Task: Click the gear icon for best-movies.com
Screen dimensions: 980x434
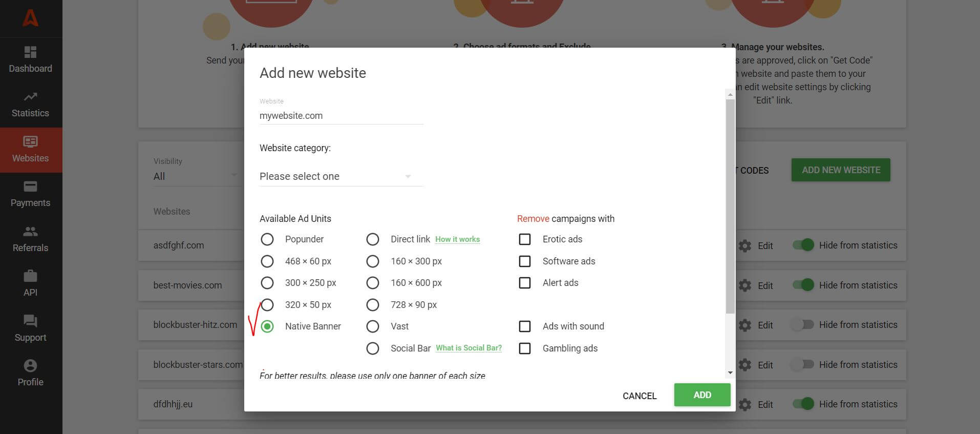Action: (x=745, y=285)
